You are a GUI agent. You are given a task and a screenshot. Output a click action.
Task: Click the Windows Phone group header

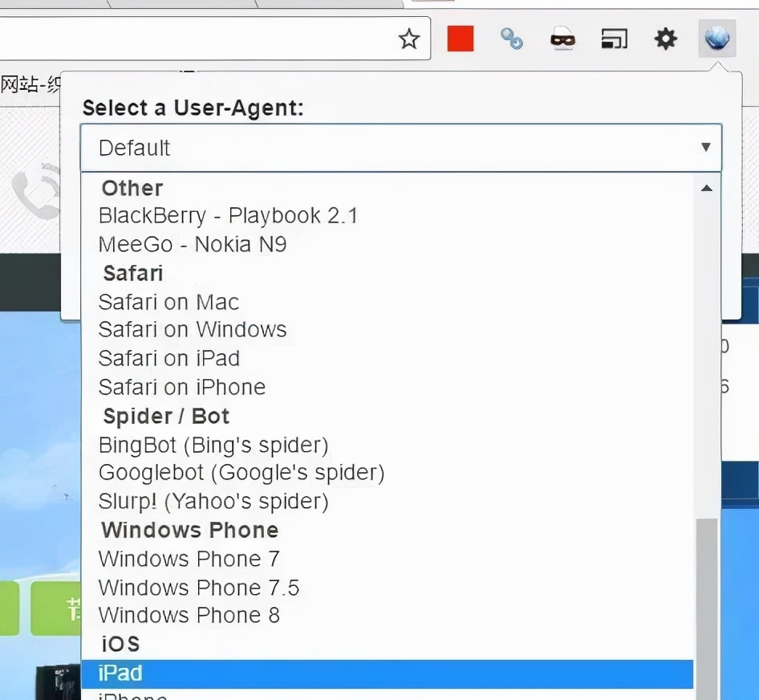(189, 530)
